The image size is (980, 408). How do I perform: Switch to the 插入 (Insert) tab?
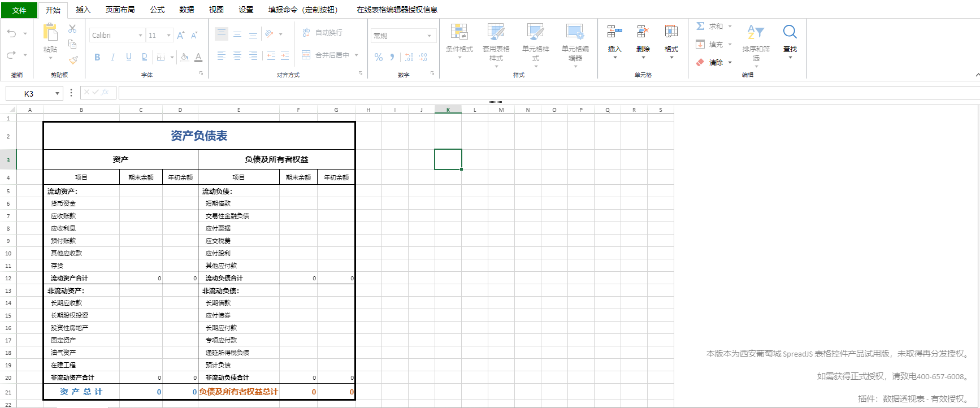pyautogui.click(x=83, y=10)
